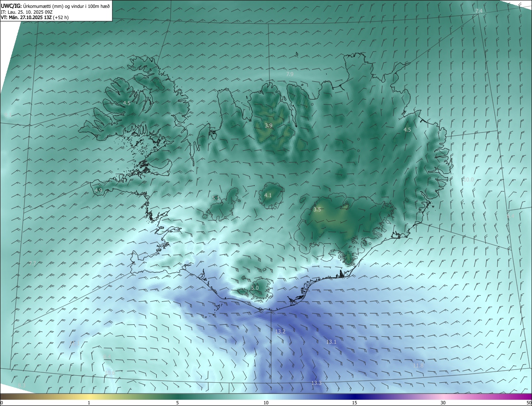
Task: Click the 1 tick on the color scale
Action: point(89,403)
